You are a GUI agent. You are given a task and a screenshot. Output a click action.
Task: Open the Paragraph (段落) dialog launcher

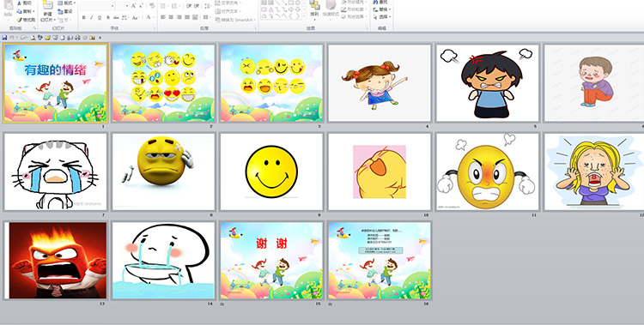[256, 28]
